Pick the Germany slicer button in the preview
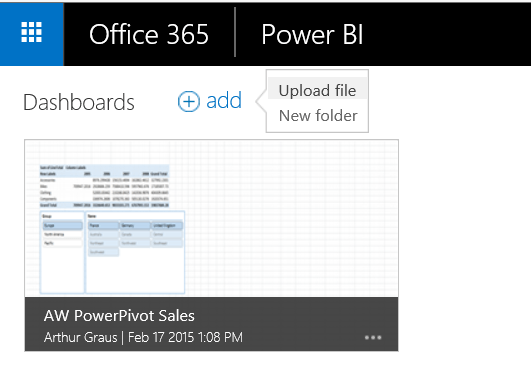 (x=135, y=225)
